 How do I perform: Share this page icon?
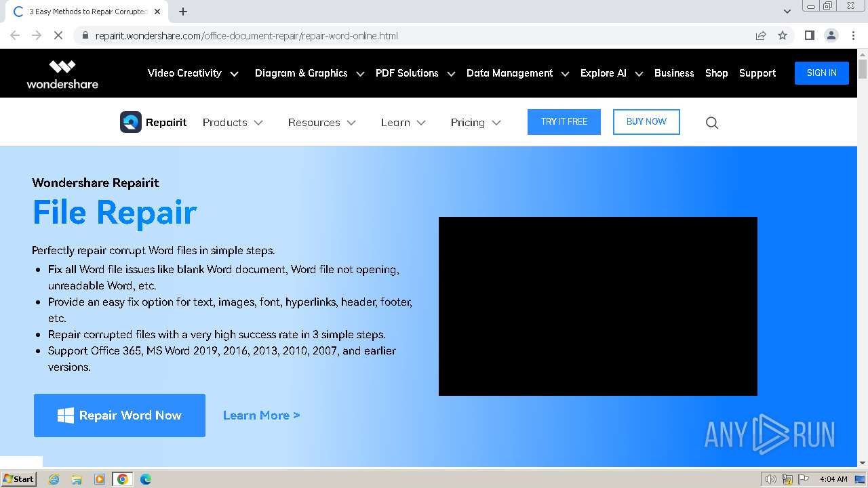coord(761,35)
